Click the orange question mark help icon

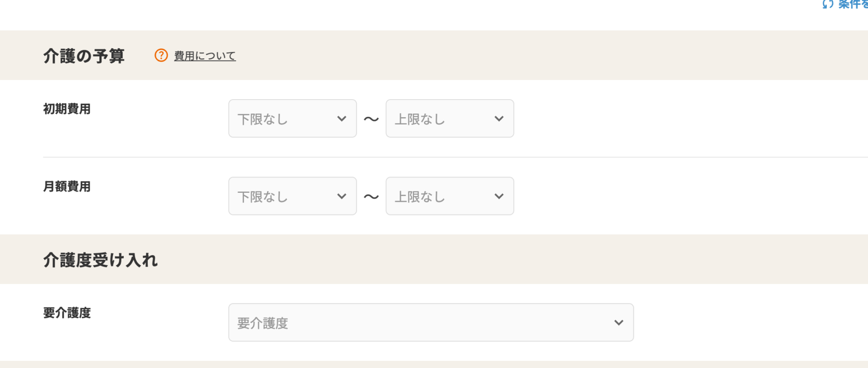162,55
